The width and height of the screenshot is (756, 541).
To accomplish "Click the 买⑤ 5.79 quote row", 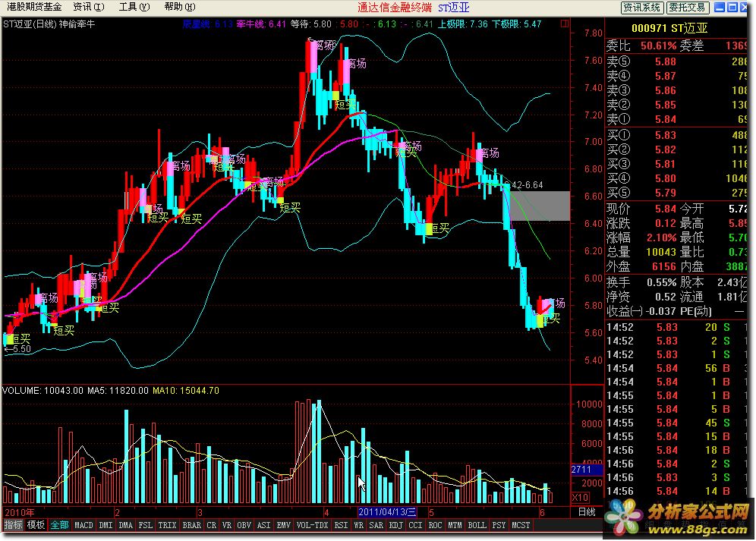I will click(x=677, y=193).
